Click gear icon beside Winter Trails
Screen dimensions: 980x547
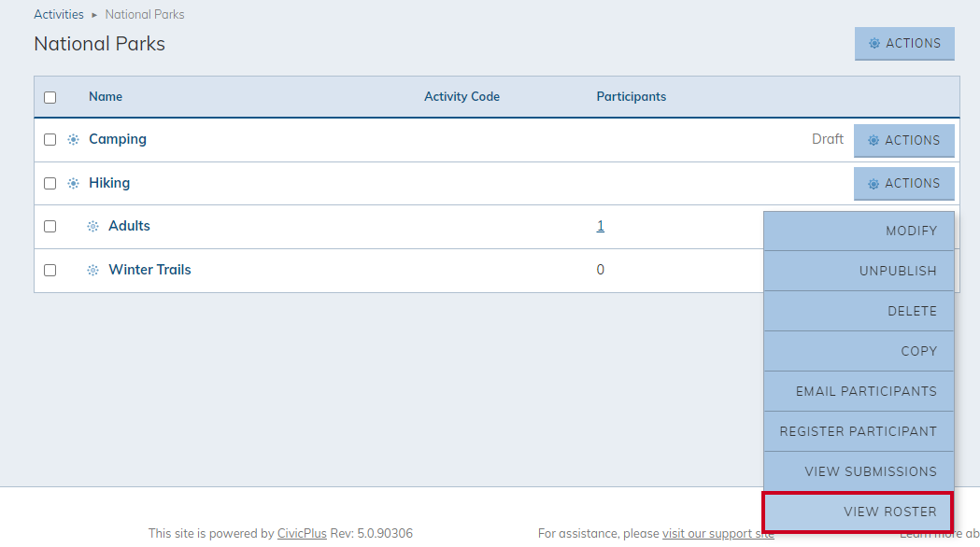point(92,271)
